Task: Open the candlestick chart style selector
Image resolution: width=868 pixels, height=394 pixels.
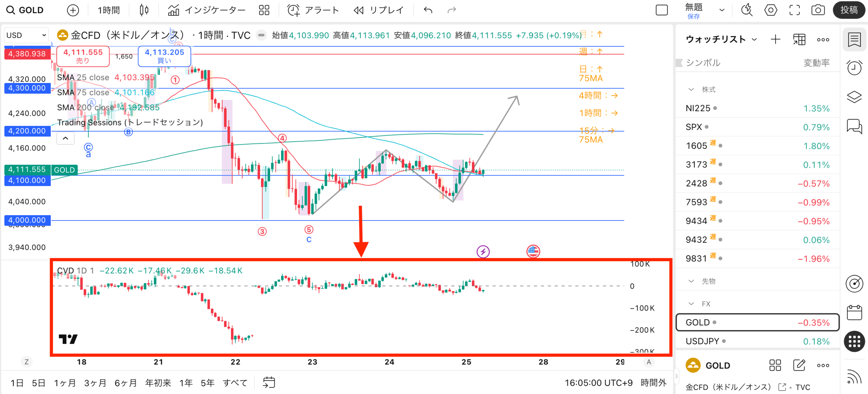Action: pyautogui.click(x=144, y=10)
